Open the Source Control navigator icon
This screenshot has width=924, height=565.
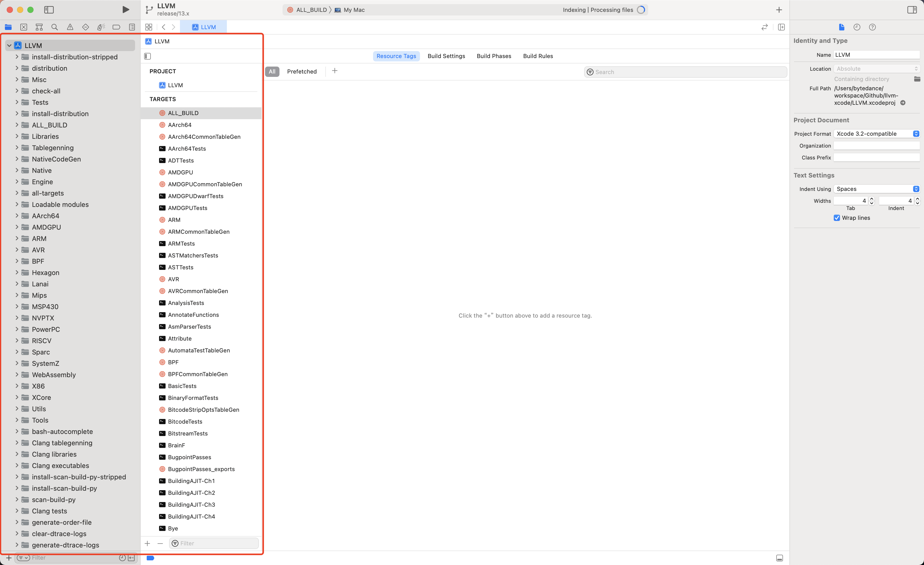pos(24,27)
